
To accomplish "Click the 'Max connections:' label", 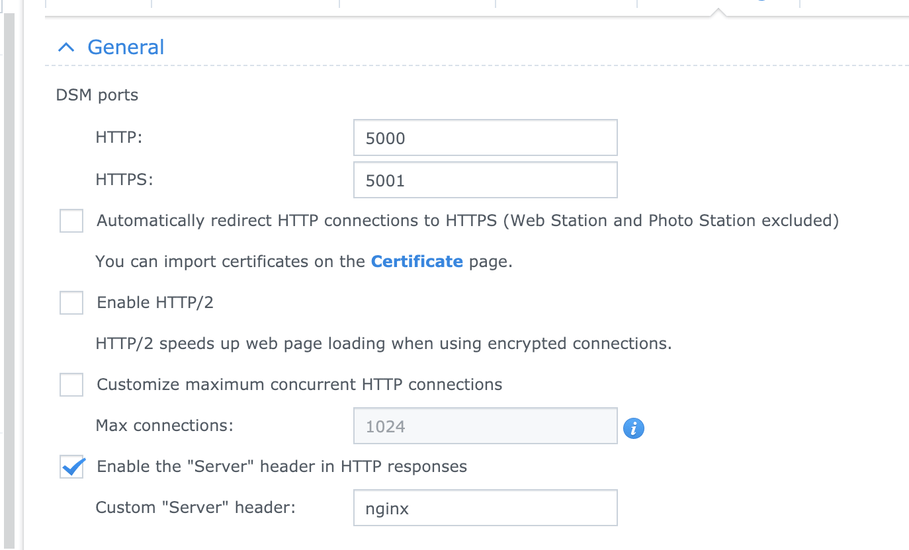I will click(x=164, y=425).
